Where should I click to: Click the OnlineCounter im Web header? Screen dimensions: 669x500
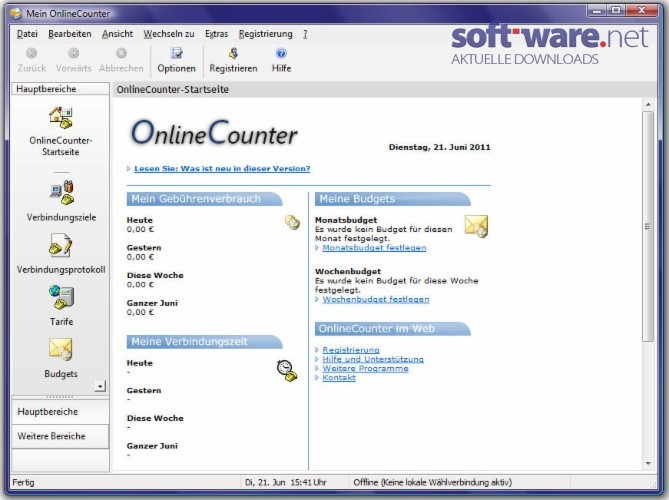pyautogui.click(x=393, y=328)
